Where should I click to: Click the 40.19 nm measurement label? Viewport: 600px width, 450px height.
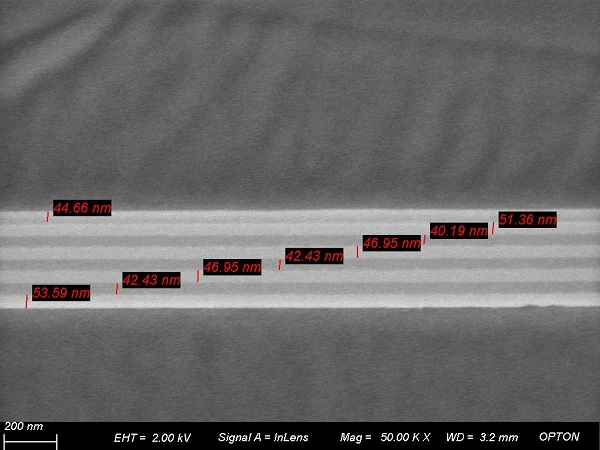[459, 230]
